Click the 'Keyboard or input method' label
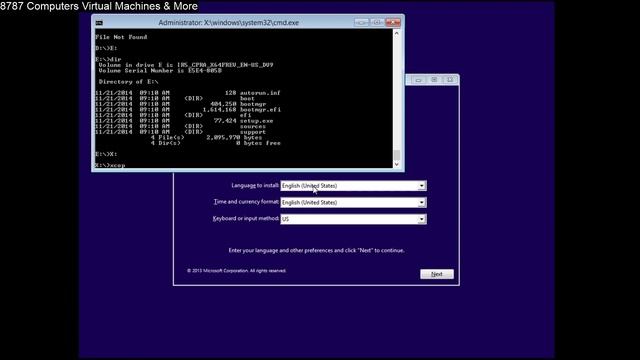640x360 pixels. click(x=246, y=219)
